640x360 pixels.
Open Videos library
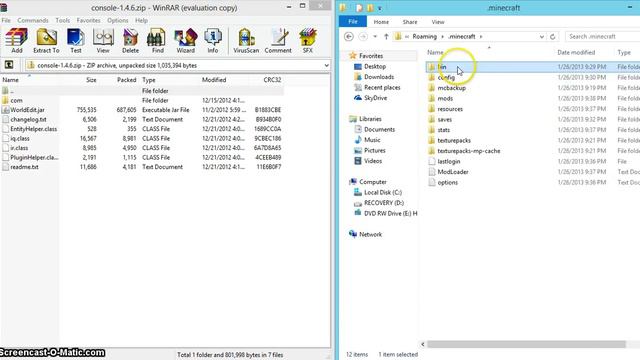pos(373,161)
